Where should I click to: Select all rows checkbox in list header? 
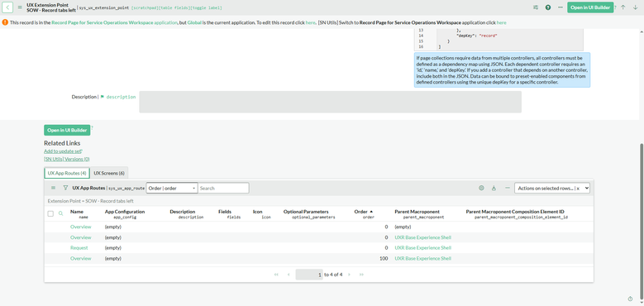pos(50,213)
